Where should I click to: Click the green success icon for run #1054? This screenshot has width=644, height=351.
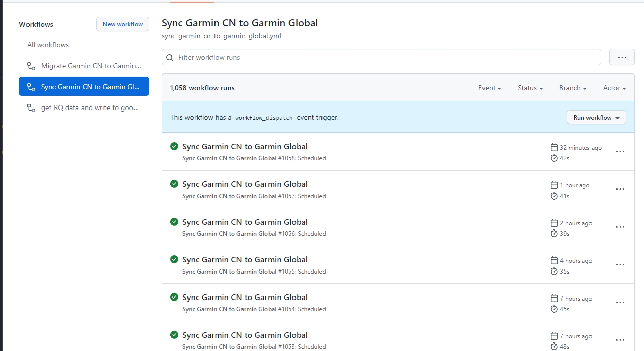click(174, 297)
